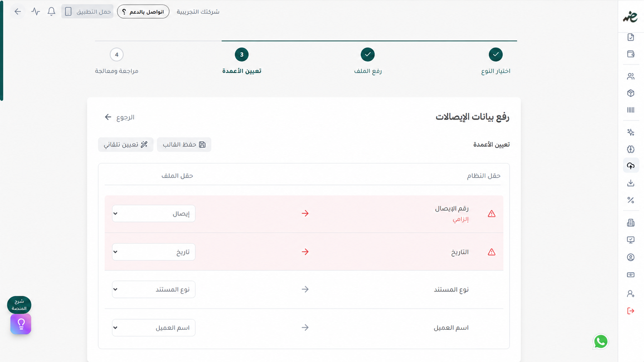The image size is (644, 362).
Task: Select step 3 تعيين الأعمدة
Action: 241,61
